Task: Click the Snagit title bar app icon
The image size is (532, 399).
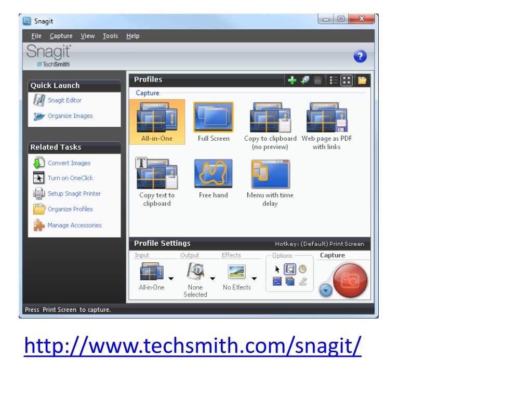Action: 27,21
